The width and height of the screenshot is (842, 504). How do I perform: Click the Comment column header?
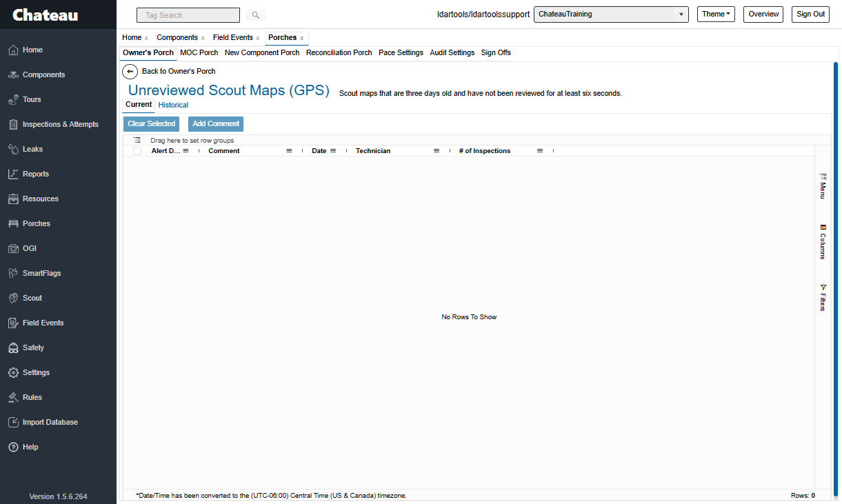[x=224, y=150]
